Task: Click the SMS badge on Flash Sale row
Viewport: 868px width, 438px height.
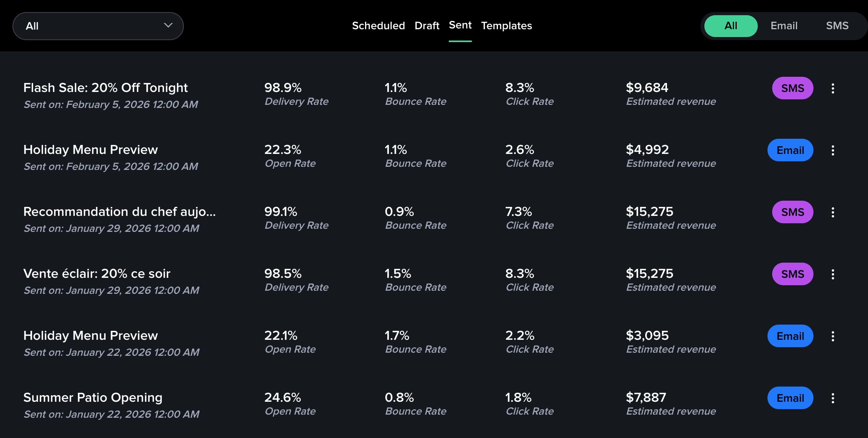Action: pos(792,88)
